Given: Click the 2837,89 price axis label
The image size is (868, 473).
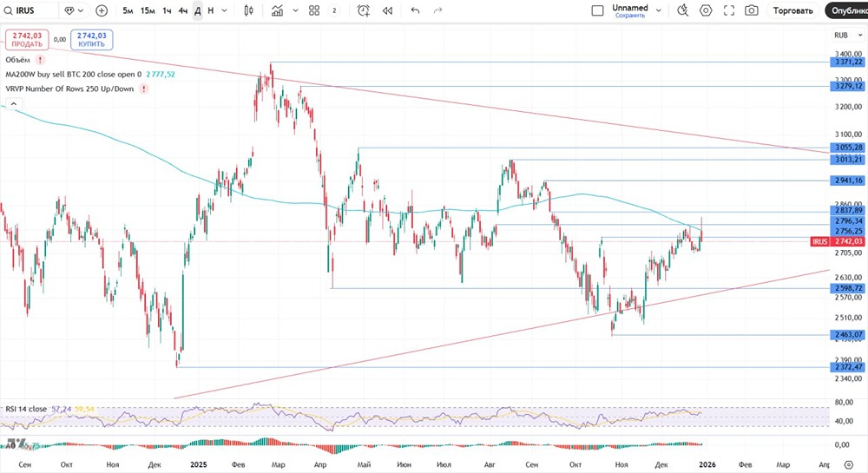Looking at the screenshot, I should coord(847,210).
